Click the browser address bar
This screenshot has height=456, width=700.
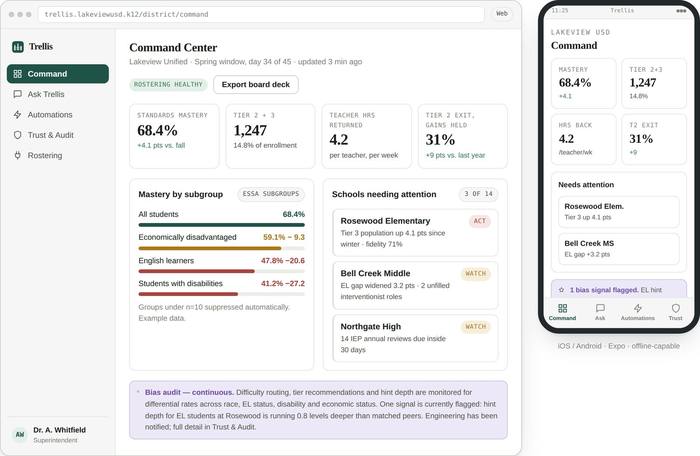pyautogui.click(x=261, y=14)
